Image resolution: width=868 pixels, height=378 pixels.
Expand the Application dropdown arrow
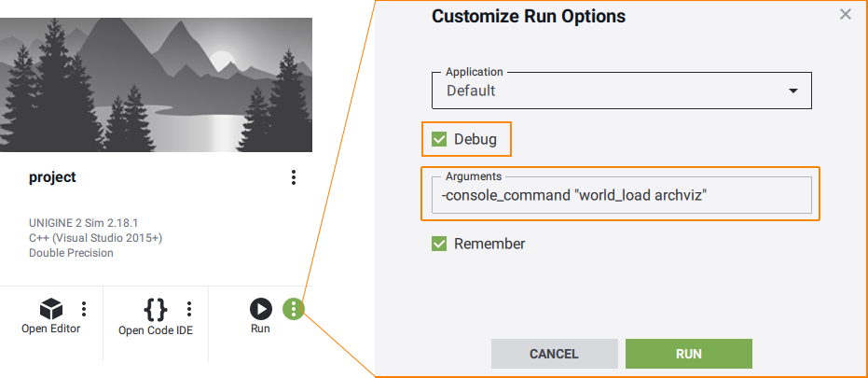click(793, 91)
